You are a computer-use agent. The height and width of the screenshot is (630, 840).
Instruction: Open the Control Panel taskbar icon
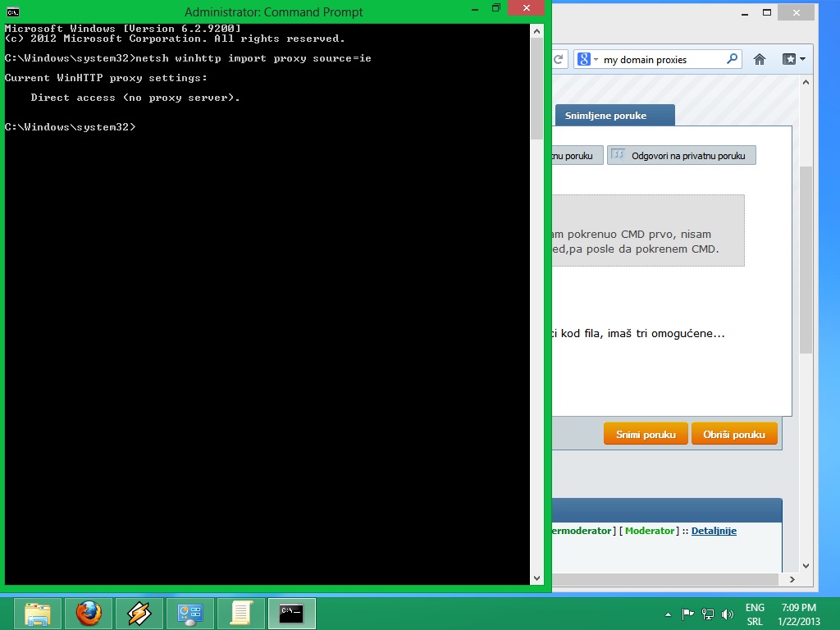(190, 614)
